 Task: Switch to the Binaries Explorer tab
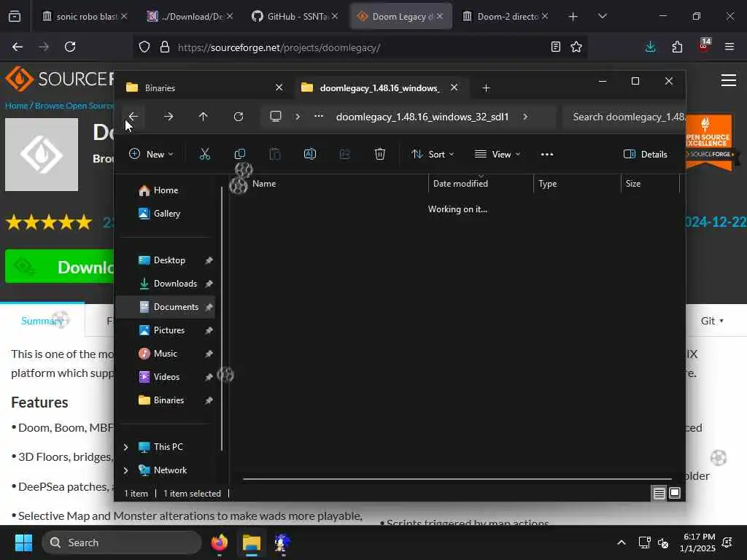(x=202, y=88)
